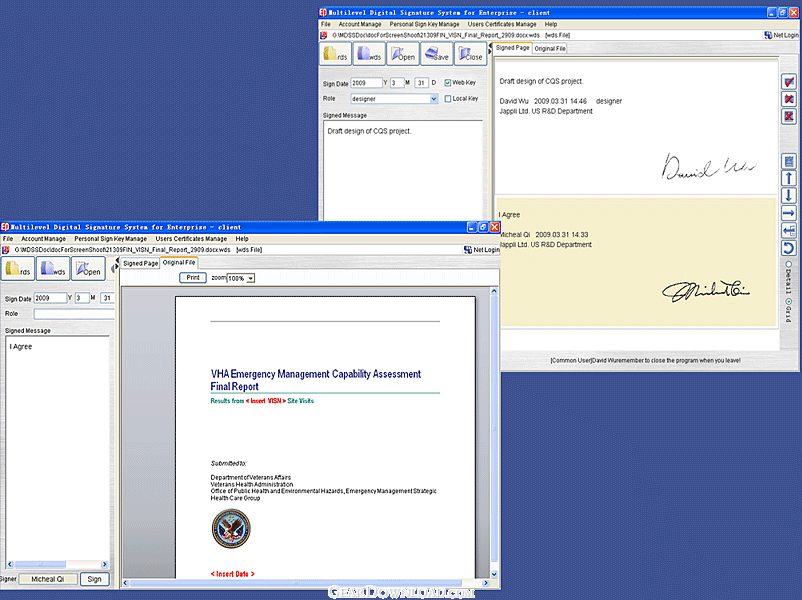Click the document's vertical scrollbar
The image size is (802, 600).
pos(493,430)
